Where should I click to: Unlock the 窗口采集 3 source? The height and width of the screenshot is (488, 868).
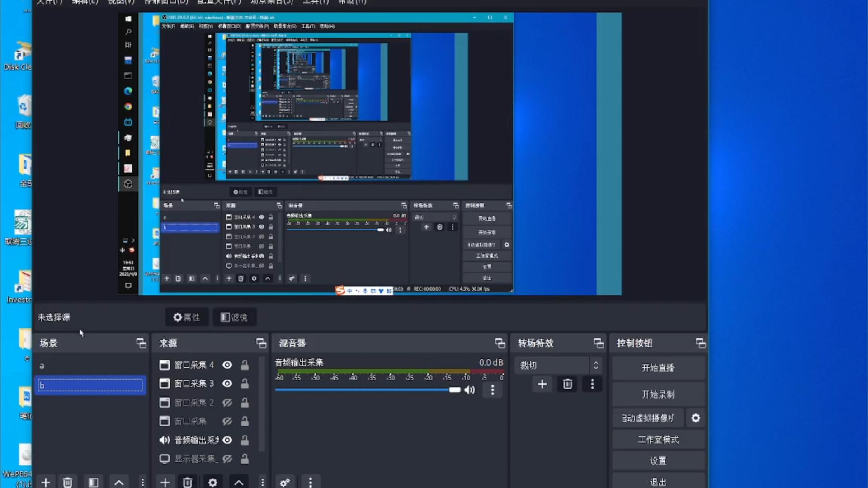coord(245,384)
